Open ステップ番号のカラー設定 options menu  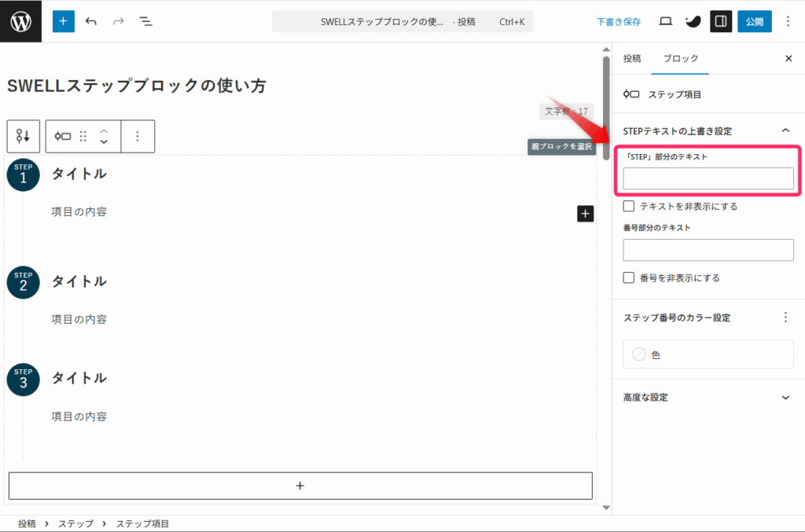[x=785, y=317]
